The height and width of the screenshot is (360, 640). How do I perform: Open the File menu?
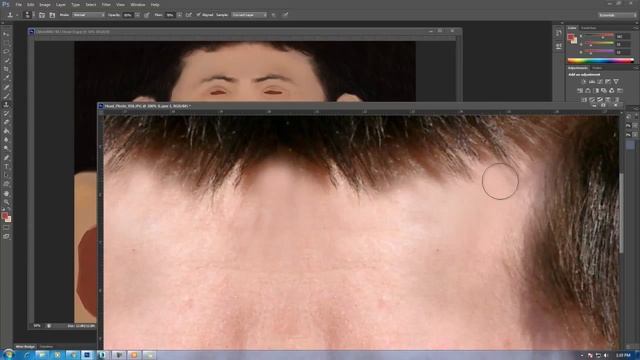18,4
